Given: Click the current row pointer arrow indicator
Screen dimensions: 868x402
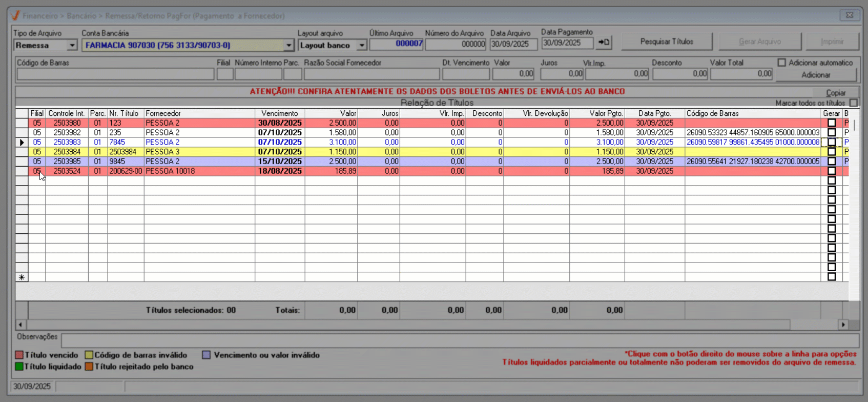Looking at the screenshot, I should pos(22,142).
